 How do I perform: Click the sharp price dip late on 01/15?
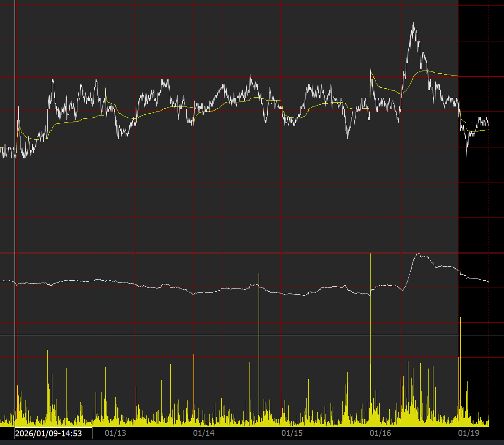click(348, 137)
